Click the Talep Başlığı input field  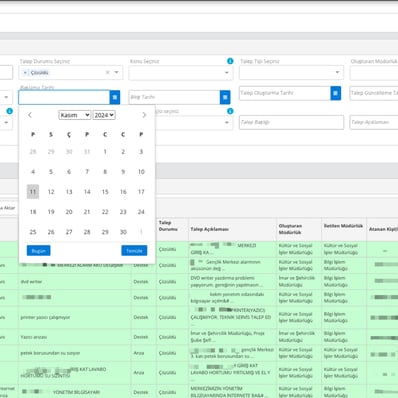tap(291, 122)
